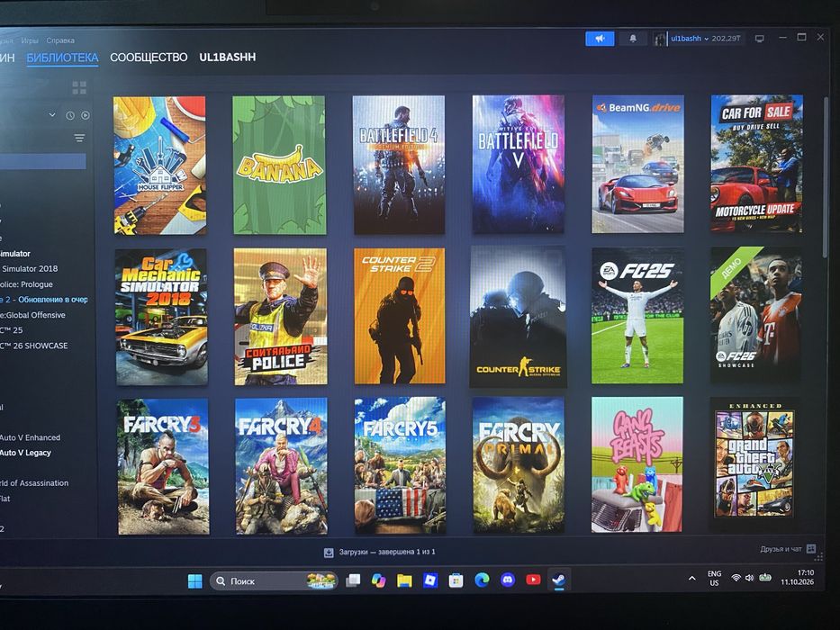Select 'rld of Assassination' sidebar entry
The height and width of the screenshot is (630, 840).
click(34, 483)
